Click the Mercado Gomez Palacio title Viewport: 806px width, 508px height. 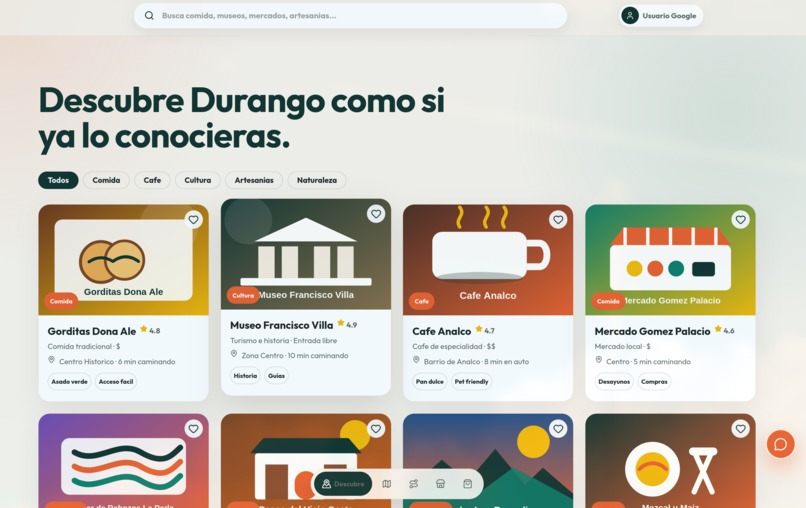(x=652, y=331)
